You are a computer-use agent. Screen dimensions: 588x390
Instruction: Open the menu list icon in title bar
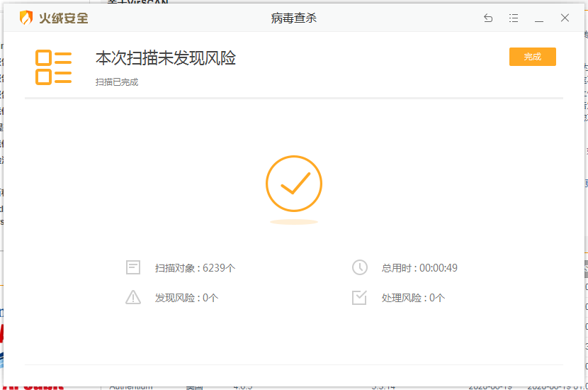tap(514, 18)
